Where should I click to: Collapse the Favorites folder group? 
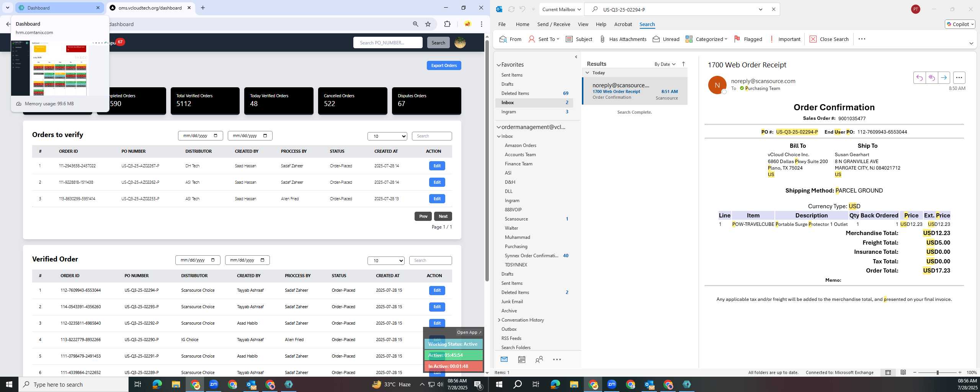[x=499, y=65]
